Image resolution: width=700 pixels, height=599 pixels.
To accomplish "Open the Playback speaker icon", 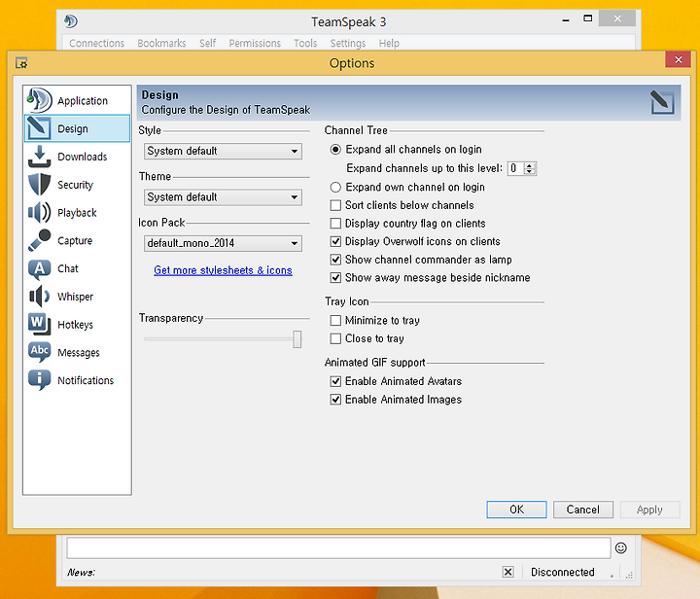I will tap(39, 212).
